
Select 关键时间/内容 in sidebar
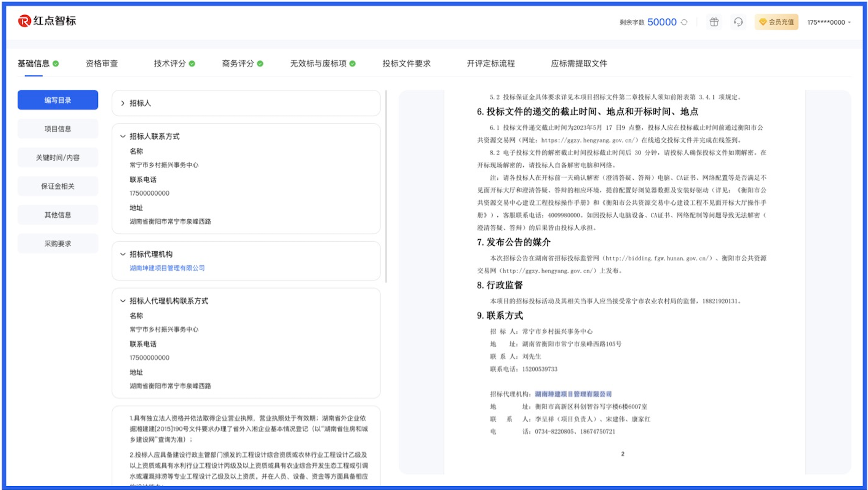click(x=58, y=157)
